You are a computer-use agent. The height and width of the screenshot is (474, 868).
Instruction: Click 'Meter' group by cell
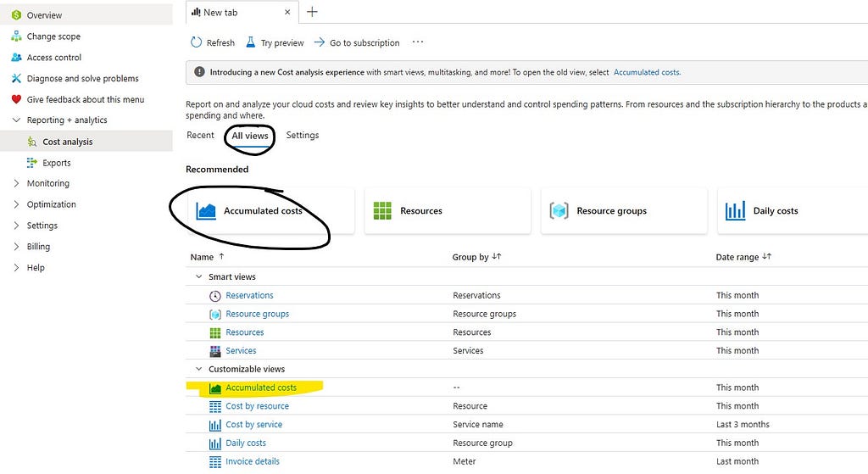point(464,461)
